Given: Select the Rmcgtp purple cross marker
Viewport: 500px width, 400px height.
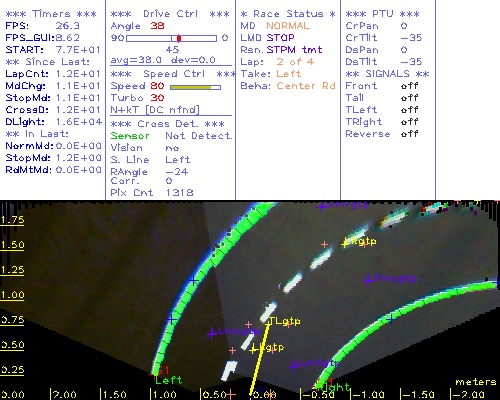Looking at the screenshot, I should 368,280.
